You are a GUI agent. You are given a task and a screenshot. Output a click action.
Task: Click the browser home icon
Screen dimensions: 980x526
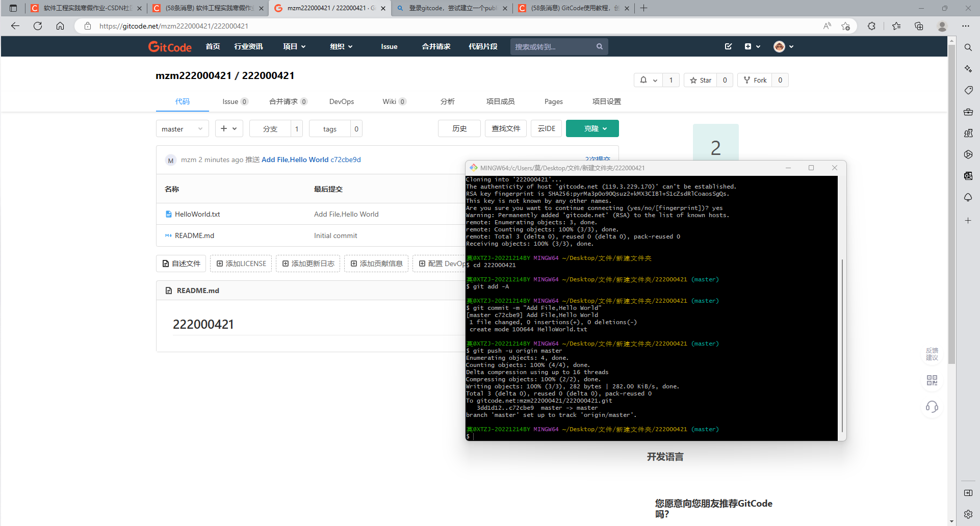click(x=60, y=26)
